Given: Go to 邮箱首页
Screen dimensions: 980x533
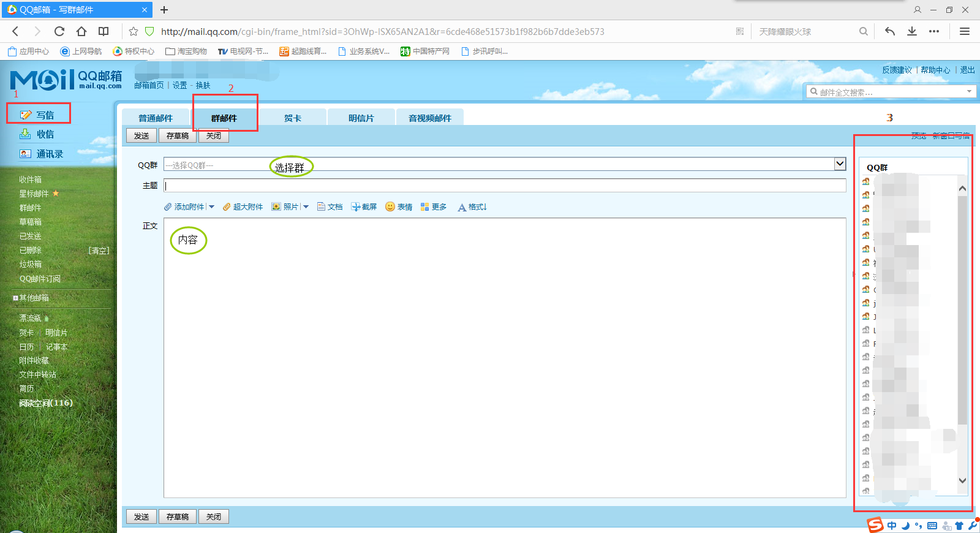Looking at the screenshot, I should point(149,85).
